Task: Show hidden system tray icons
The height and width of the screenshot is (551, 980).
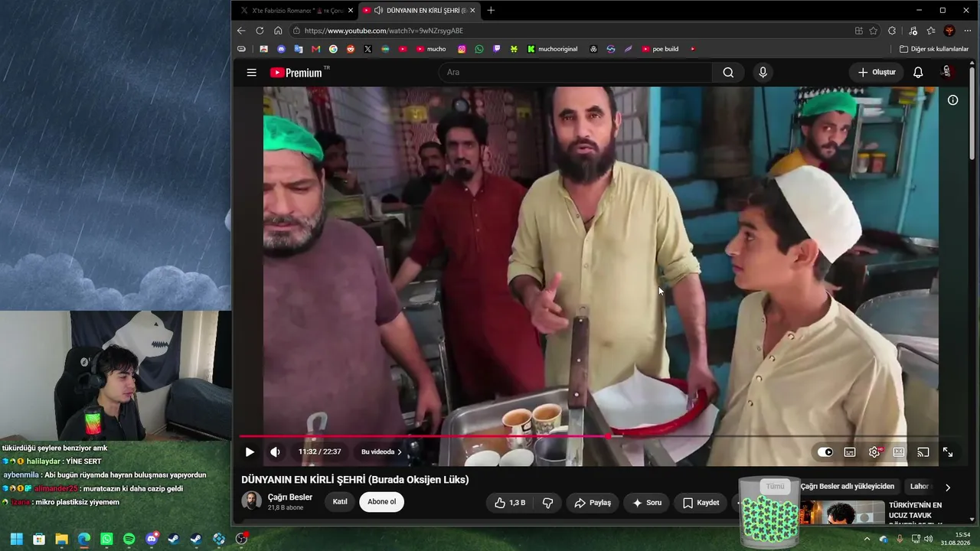Action: point(867,540)
